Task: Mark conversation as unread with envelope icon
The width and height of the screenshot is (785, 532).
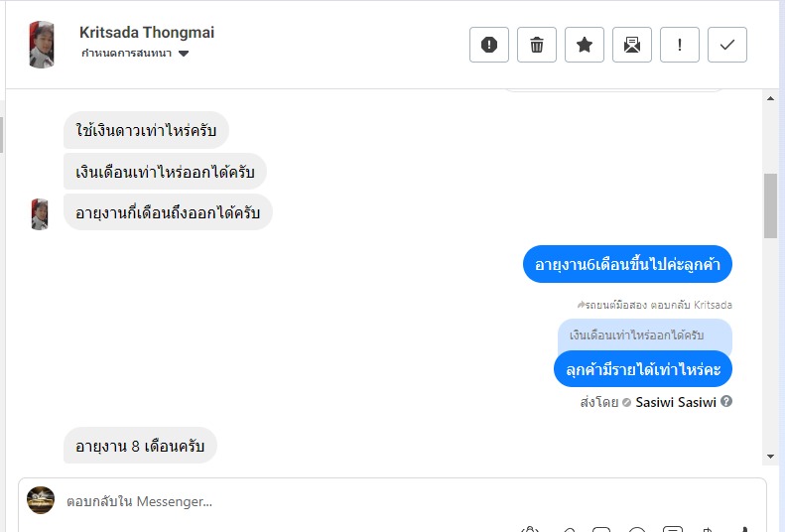Action: click(x=632, y=45)
